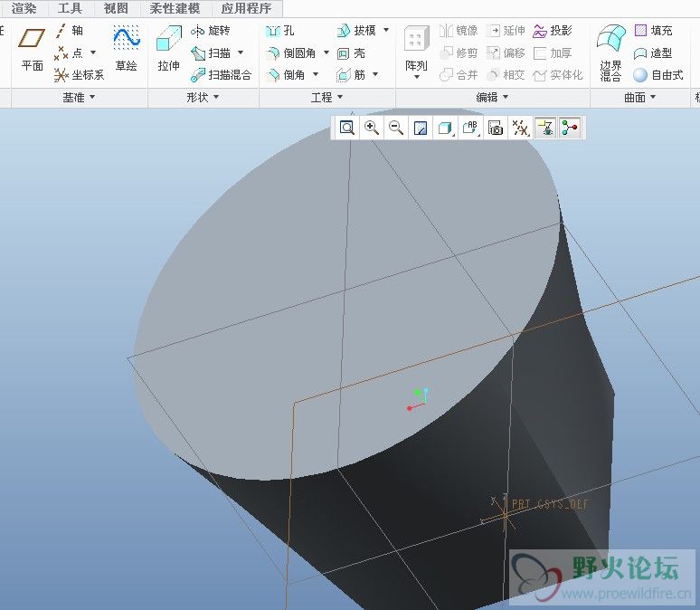
Task: Expand the 筋 dropdown arrow
Action: (375, 74)
